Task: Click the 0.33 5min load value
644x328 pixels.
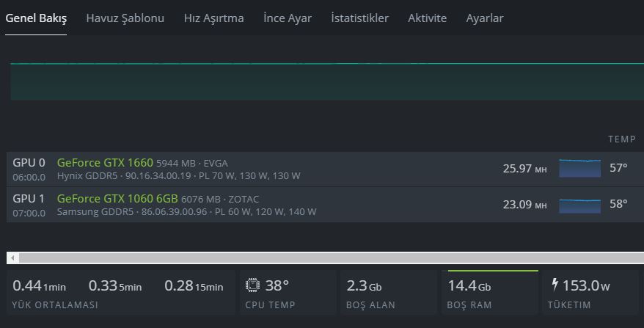Action: (115, 285)
